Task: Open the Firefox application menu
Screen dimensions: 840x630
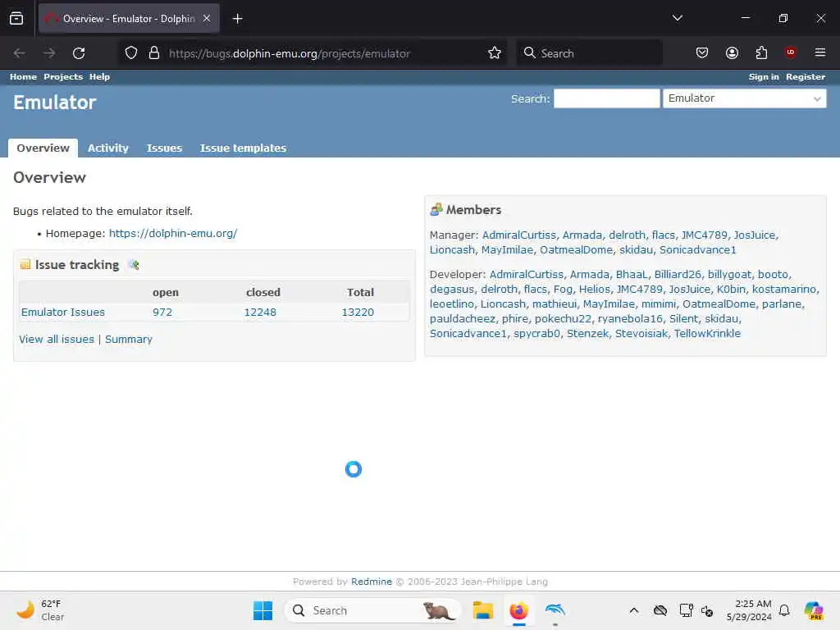Action: coord(819,52)
